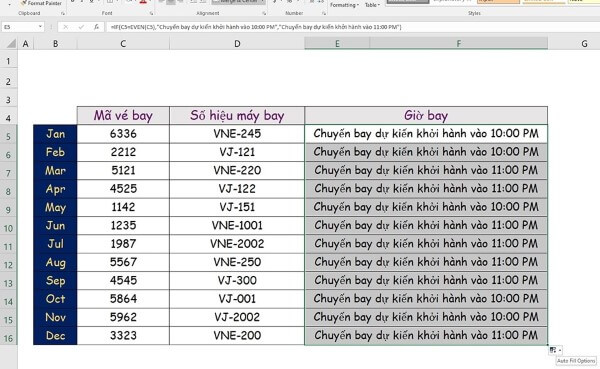Click the Insert Function fx icon
Image resolution: width=600 pixels, height=369 pixels.
click(x=96, y=27)
